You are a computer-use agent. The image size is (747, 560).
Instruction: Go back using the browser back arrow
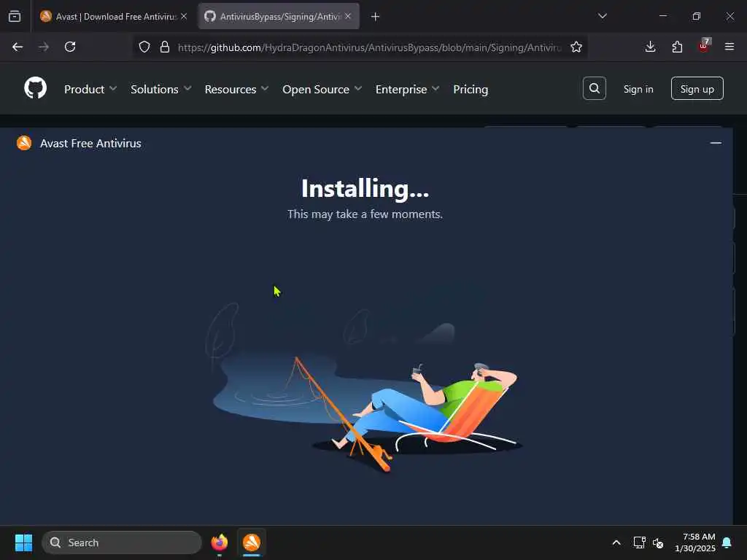point(18,47)
